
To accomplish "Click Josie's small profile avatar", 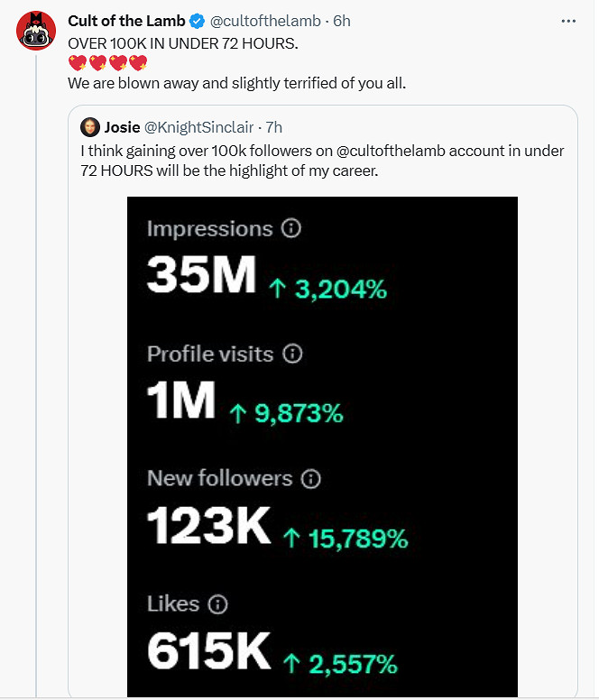I will click(89, 126).
